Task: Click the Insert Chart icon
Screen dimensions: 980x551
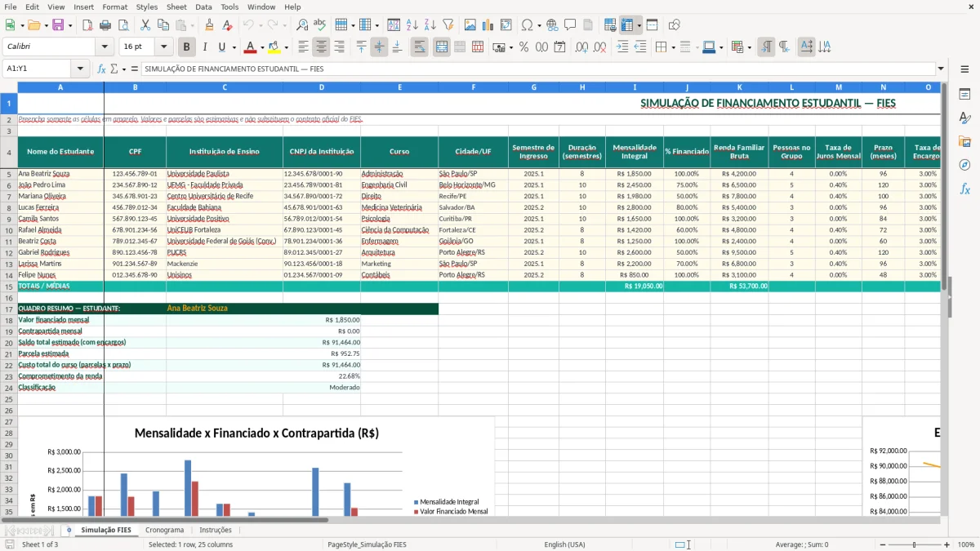Action: click(488, 25)
